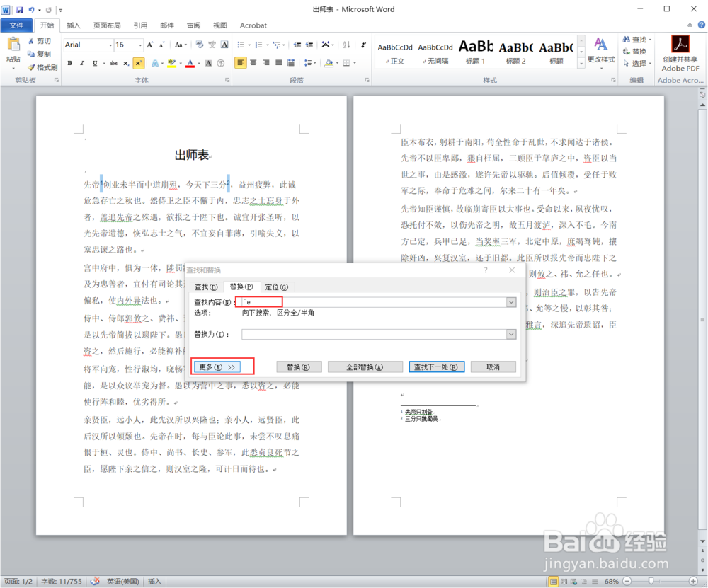Click the text highlight color icon
708x588 pixels.
coord(171,63)
